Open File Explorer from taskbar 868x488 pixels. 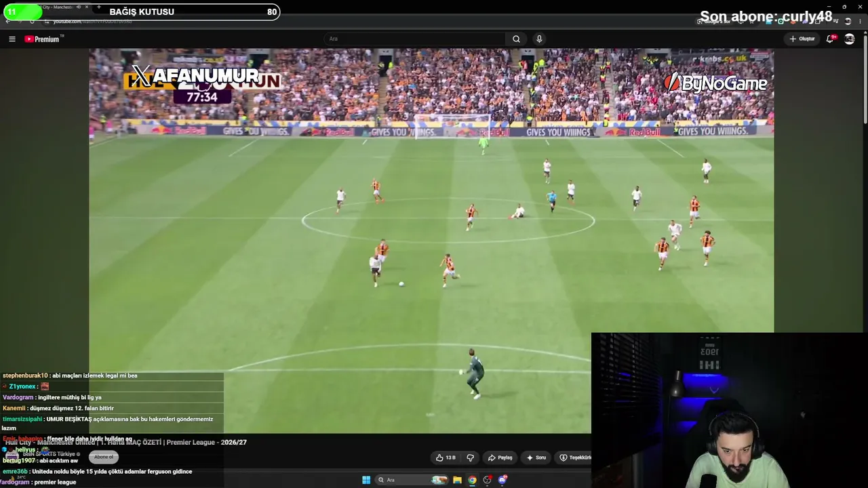point(458,480)
